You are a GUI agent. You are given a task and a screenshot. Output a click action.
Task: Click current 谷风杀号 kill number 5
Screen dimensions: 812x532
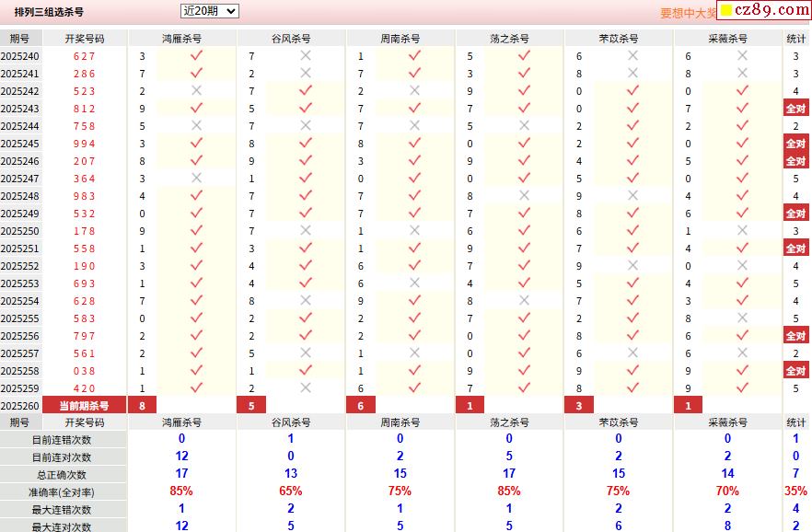point(251,405)
